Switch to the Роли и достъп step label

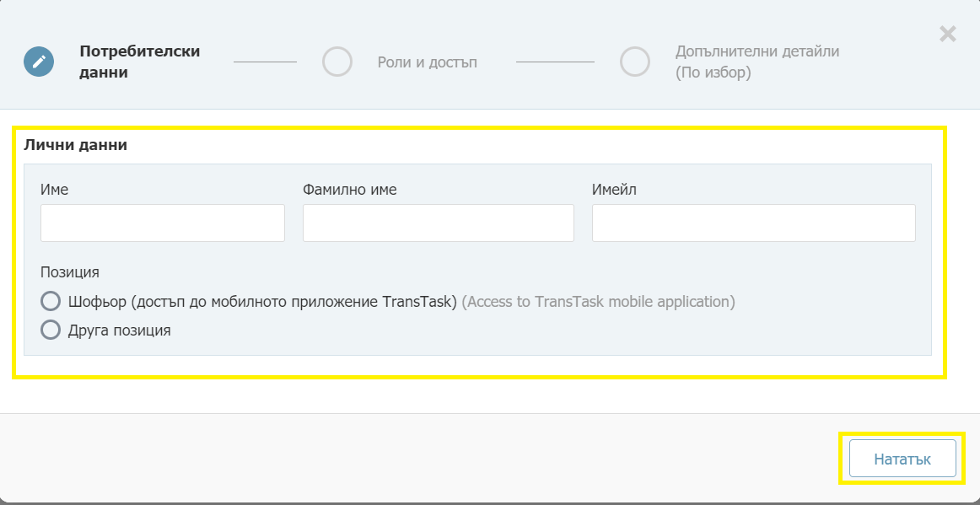428,62
